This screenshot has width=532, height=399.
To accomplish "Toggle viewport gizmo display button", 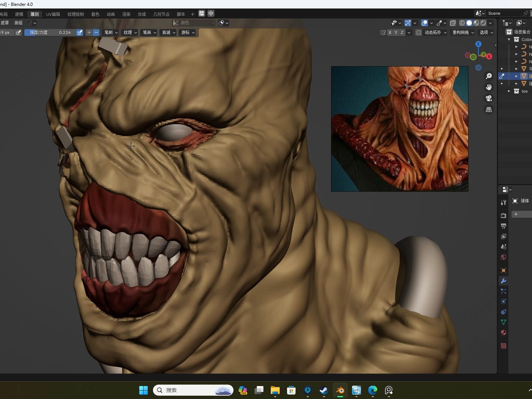I will click(x=408, y=23).
